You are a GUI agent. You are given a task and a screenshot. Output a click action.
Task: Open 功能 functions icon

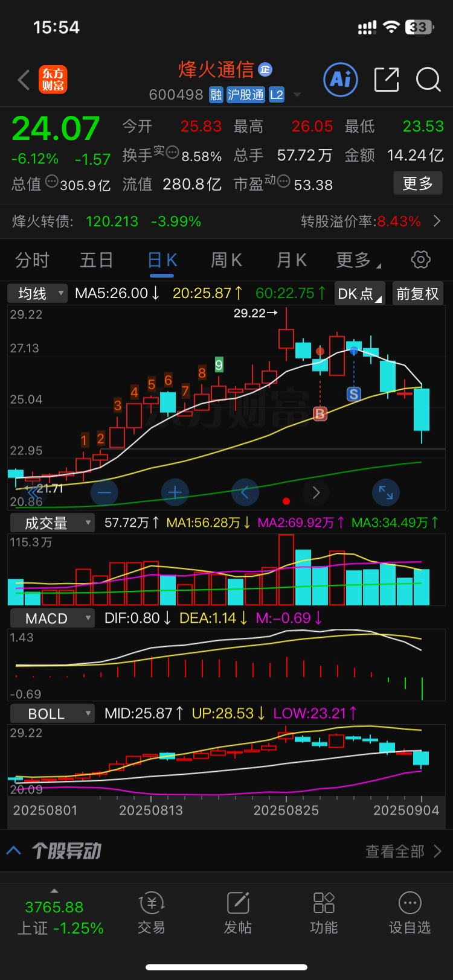(324, 913)
